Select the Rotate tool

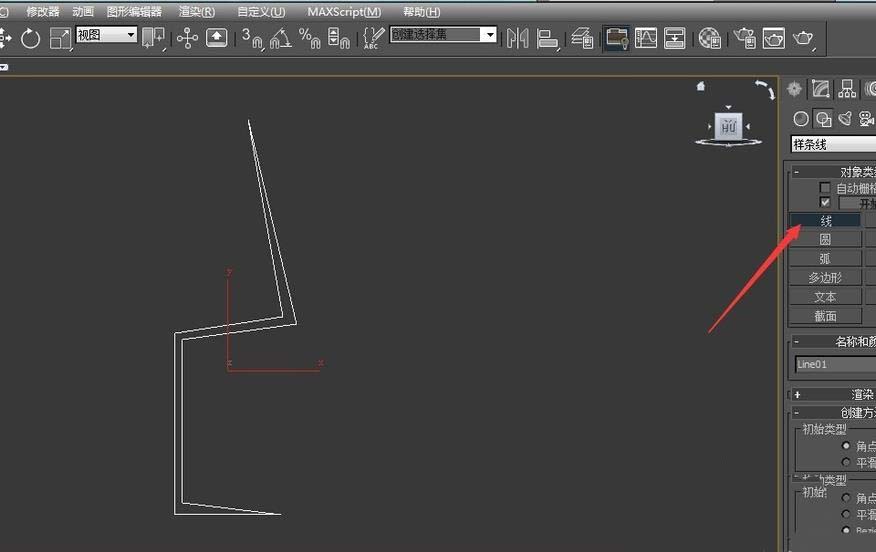(30, 39)
